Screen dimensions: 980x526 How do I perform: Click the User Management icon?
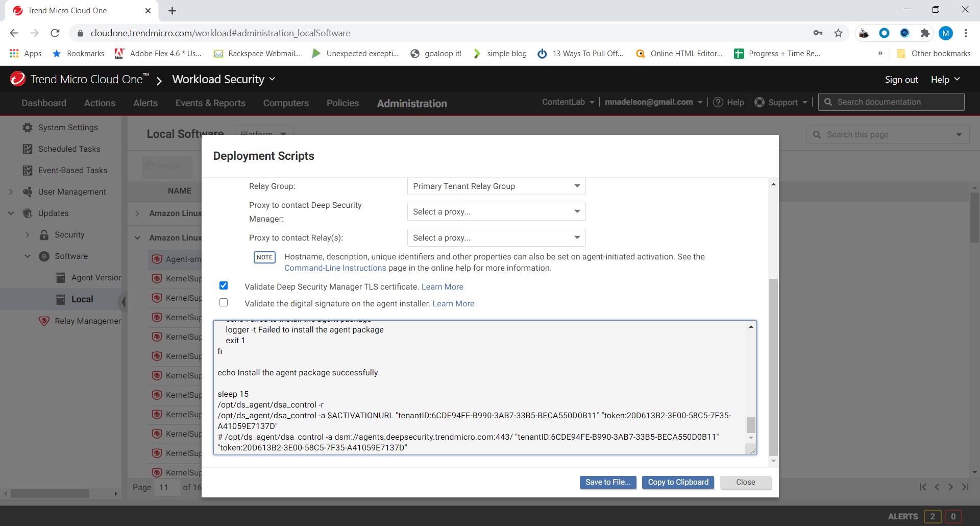point(28,192)
